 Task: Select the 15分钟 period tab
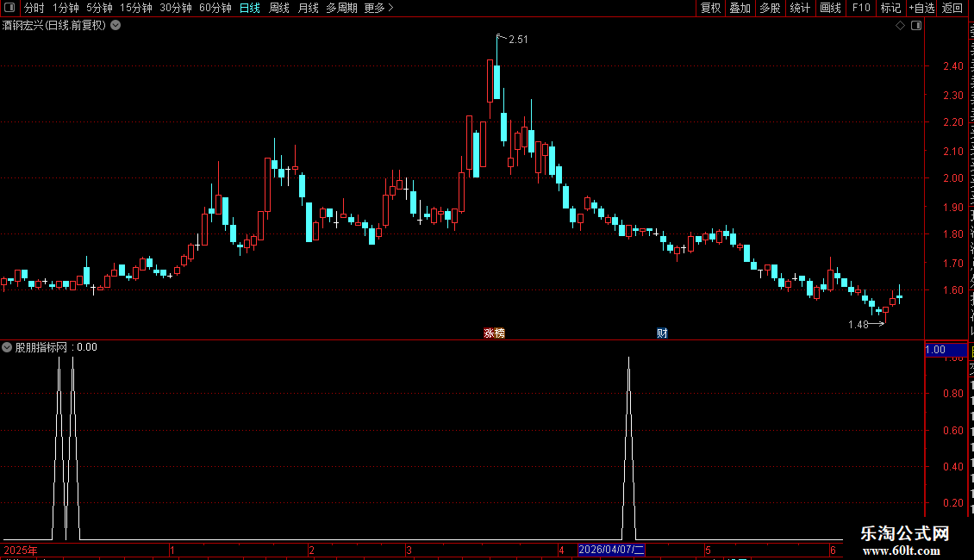point(136,8)
